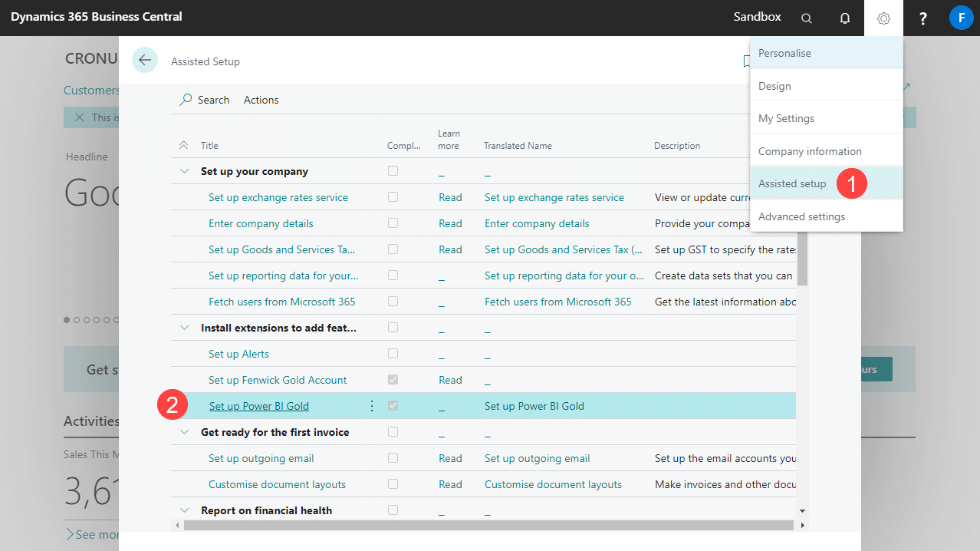Open the Actions menu

coord(261,100)
